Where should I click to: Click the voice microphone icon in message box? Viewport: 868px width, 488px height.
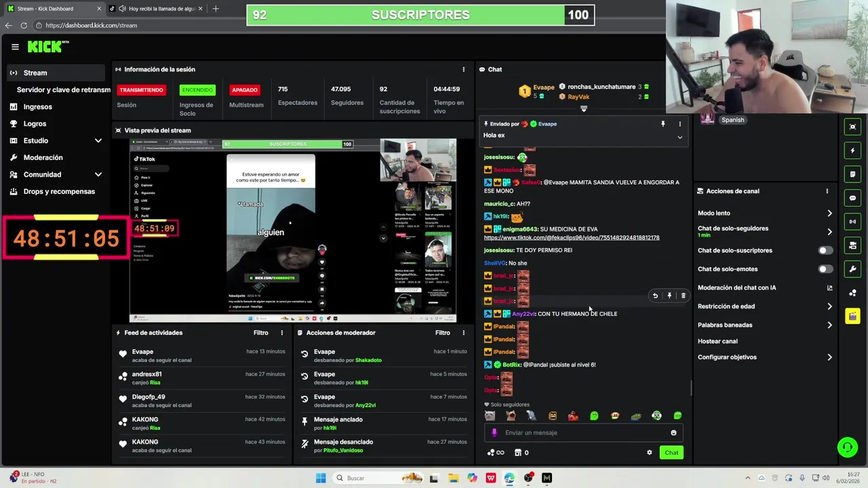coord(494,432)
